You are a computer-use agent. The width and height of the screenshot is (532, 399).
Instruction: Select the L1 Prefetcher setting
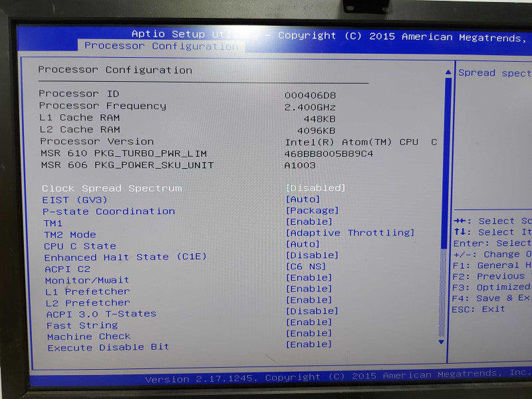(x=88, y=291)
